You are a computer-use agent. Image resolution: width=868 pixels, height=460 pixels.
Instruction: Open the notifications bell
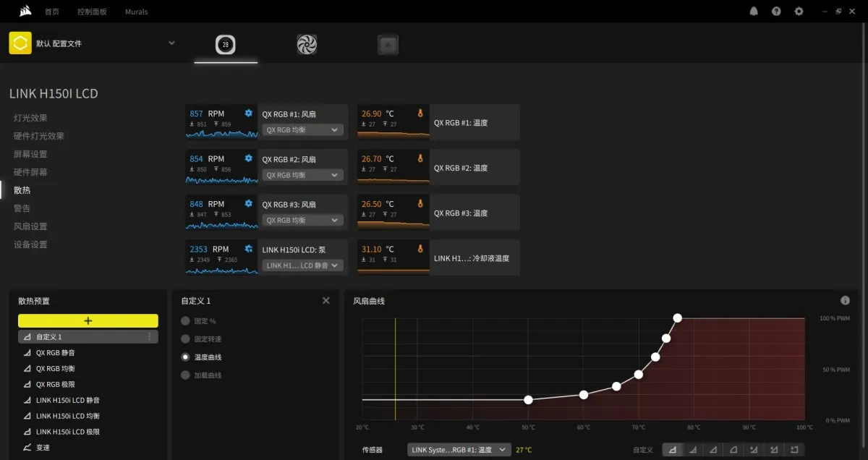tap(754, 12)
